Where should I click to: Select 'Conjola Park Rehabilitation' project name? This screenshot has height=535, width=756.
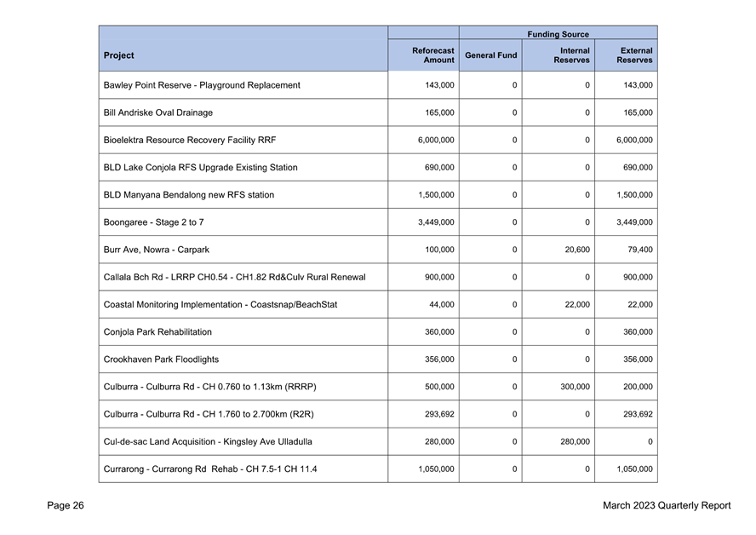click(157, 332)
